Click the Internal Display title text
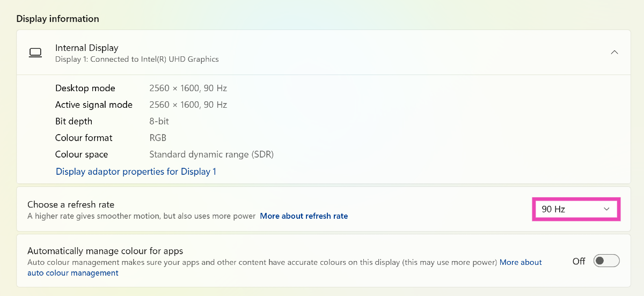The height and width of the screenshot is (296, 644). tap(86, 48)
